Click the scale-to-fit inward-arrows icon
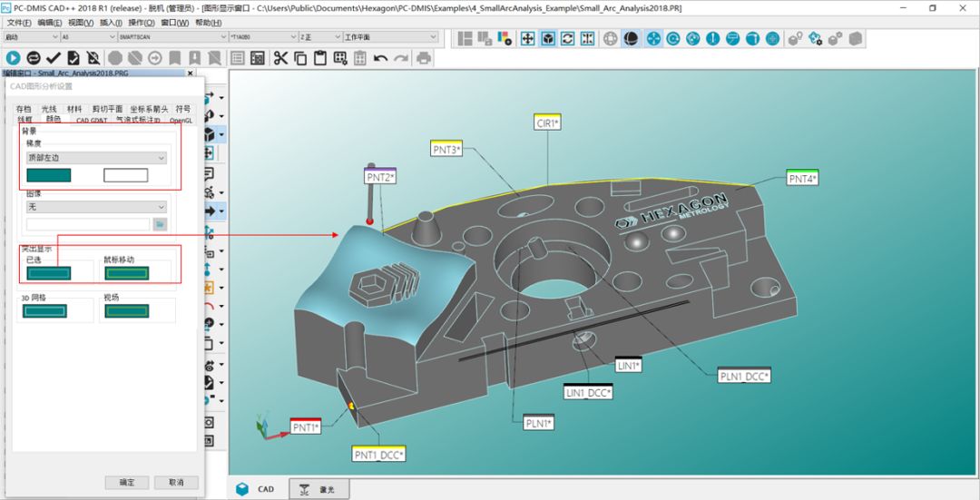The image size is (980, 500). pyautogui.click(x=587, y=38)
